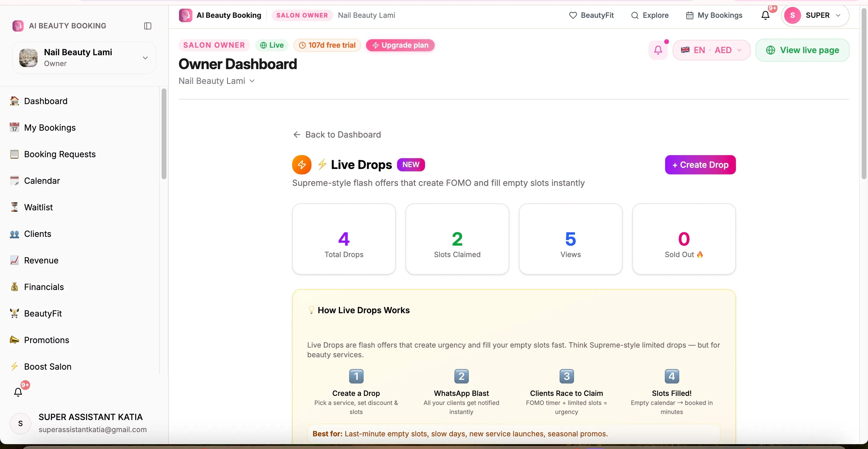Click the S avatar for Super Assistant Katia
Image resolution: width=868 pixels, height=449 pixels.
pyautogui.click(x=21, y=423)
